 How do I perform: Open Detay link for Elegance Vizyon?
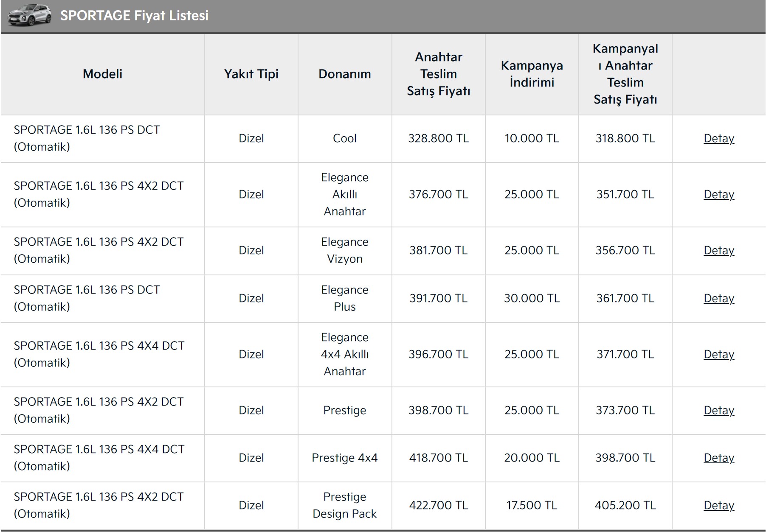pyautogui.click(x=718, y=250)
